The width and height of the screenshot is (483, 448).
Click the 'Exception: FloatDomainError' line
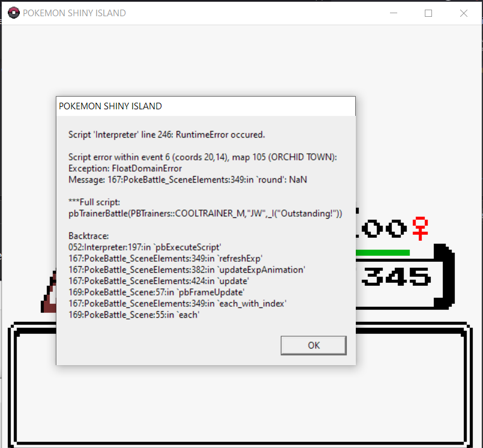click(x=125, y=168)
